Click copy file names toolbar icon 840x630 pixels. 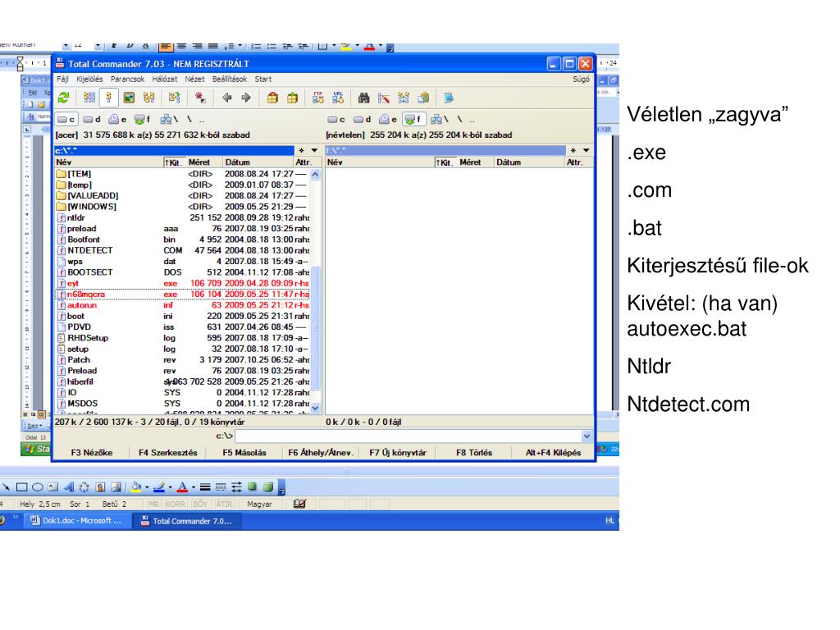(x=423, y=98)
